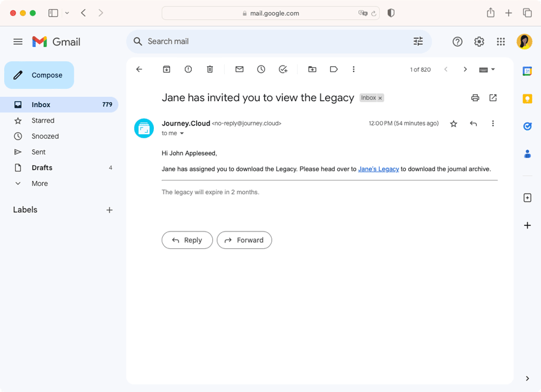The image size is (541, 392).
Task: Switch to the Drafts folder
Action: pyautogui.click(x=42, y=167)
